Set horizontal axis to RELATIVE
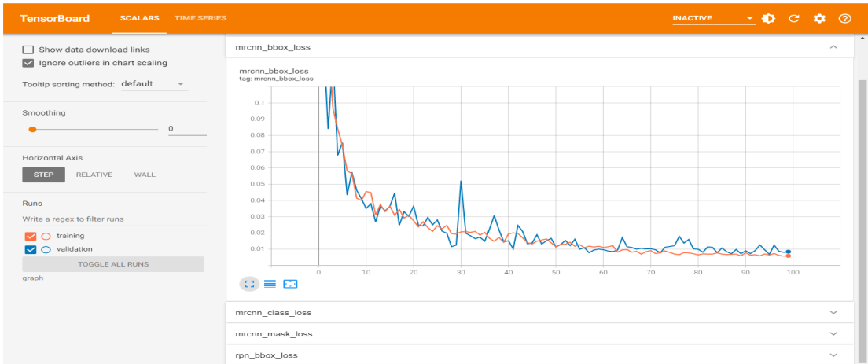Screen dimensions: 868x364 [94, 175]
